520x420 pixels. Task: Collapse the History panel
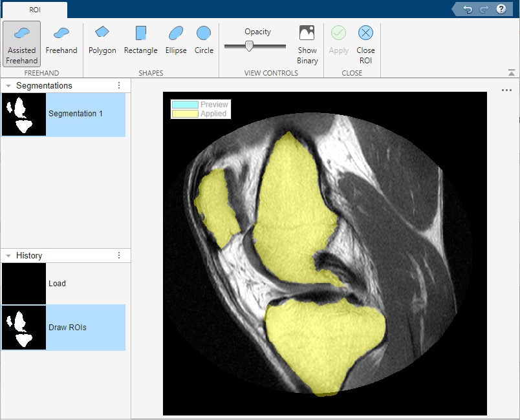pos(8,256)
